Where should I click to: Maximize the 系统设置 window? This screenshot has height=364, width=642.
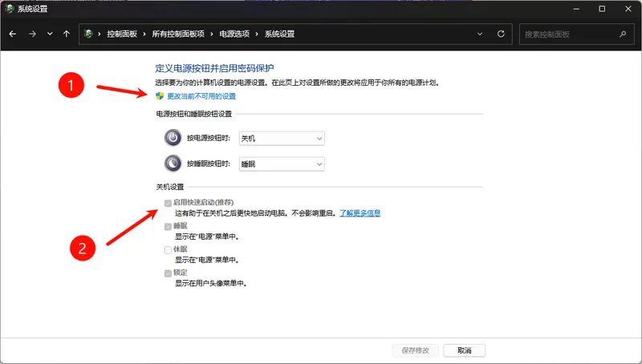[602, 9]
